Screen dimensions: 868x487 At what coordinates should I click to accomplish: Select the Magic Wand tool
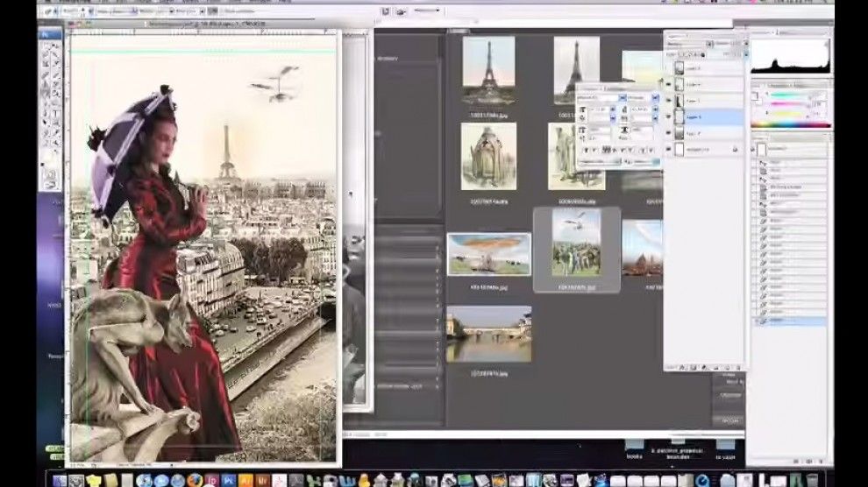click(55, 56)
